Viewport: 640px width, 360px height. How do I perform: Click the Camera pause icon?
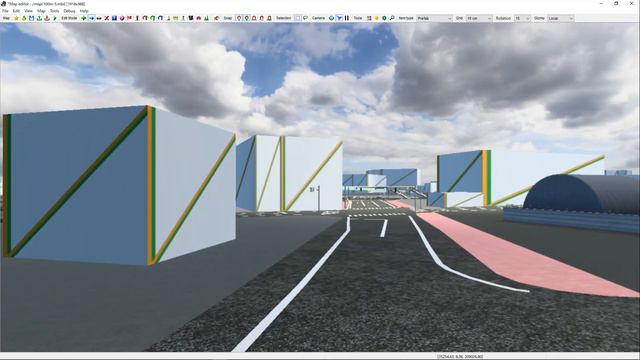click(347, 18)
